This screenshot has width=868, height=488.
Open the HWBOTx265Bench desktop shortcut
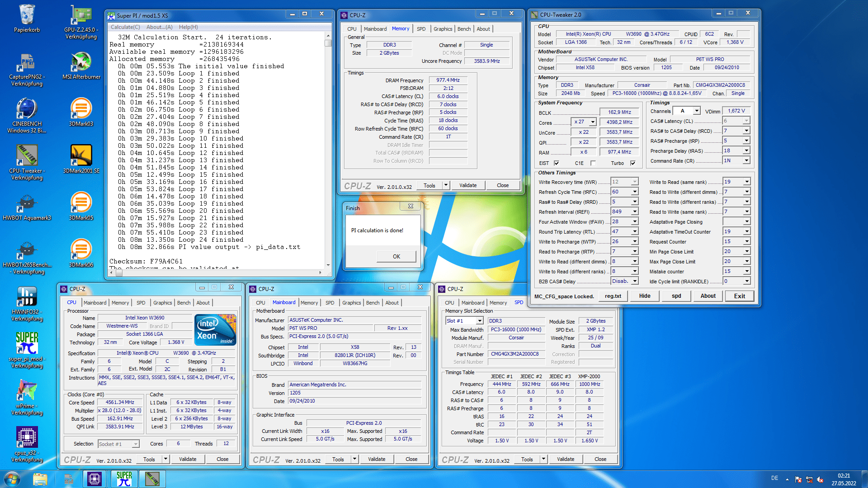27,256
